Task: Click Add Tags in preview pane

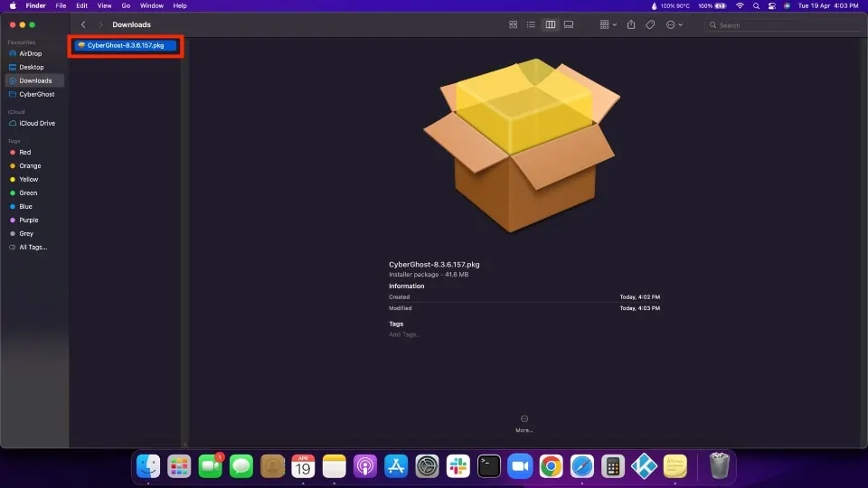Action: pyautogui.click(x=404, y=334)
